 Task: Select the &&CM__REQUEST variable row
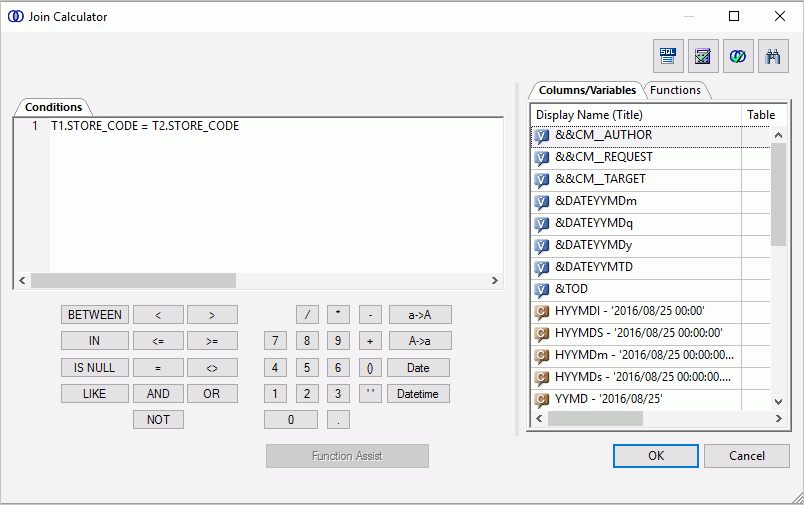coord(651,158)
